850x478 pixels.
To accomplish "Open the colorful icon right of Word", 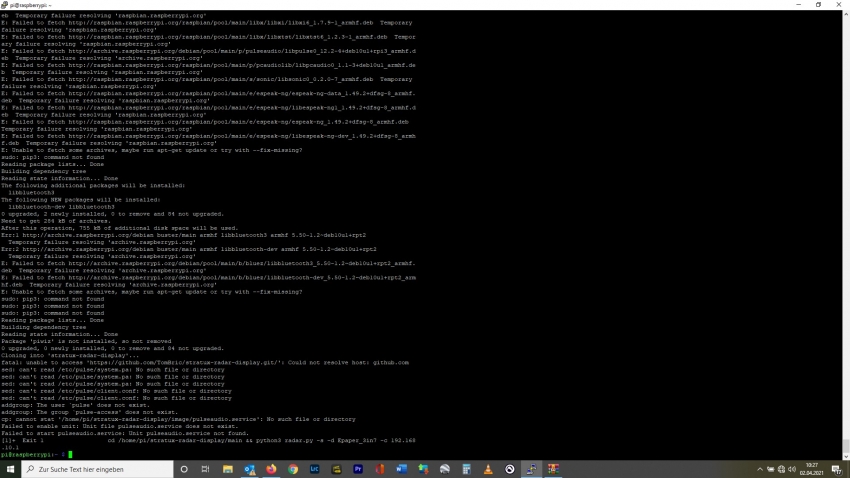I will [x=423, y=469].
